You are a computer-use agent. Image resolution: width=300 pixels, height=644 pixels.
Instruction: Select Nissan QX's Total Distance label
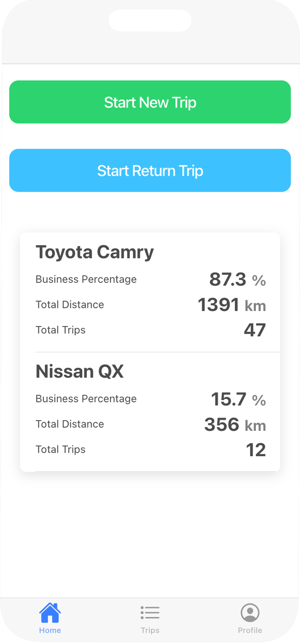[x=70, y=424]
